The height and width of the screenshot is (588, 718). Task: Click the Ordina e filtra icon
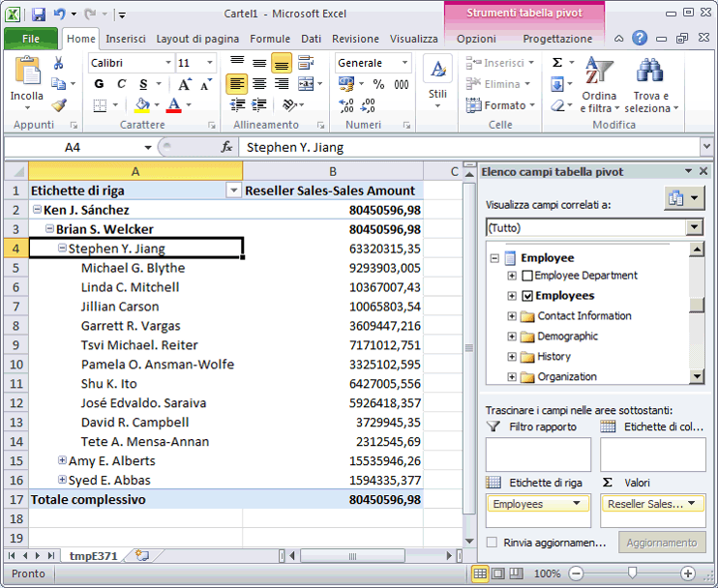(x=598, y=74)
